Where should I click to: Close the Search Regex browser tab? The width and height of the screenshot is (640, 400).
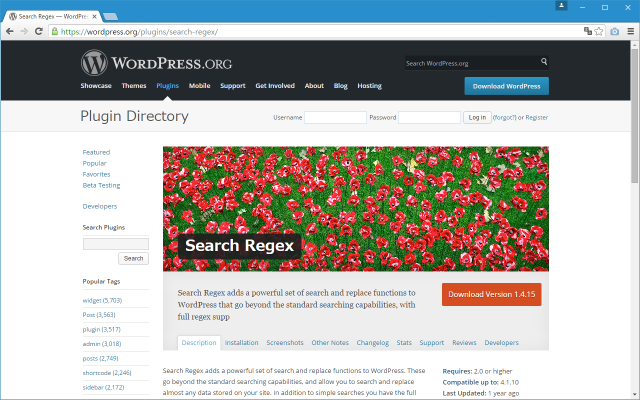[x=95, y=17]
